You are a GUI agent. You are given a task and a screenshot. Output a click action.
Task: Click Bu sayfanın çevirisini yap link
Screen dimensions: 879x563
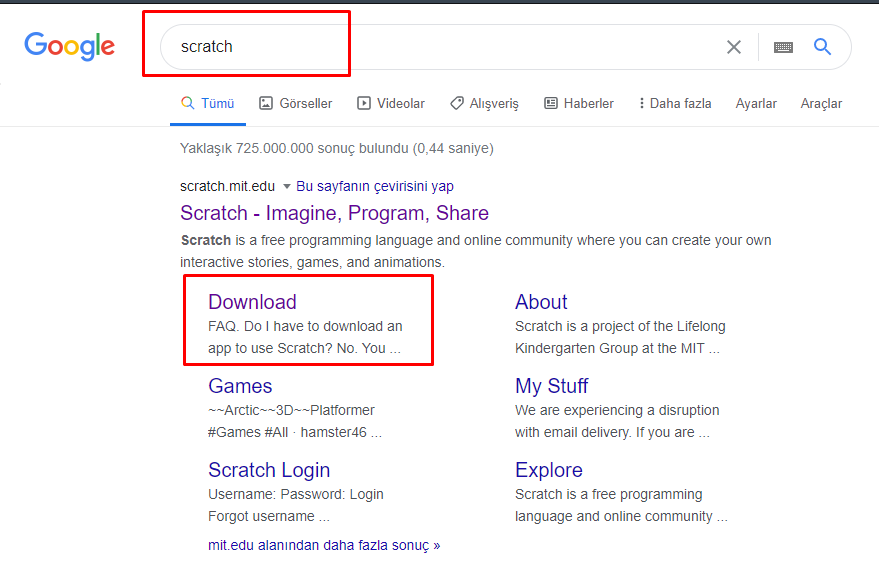click(375, 186)
